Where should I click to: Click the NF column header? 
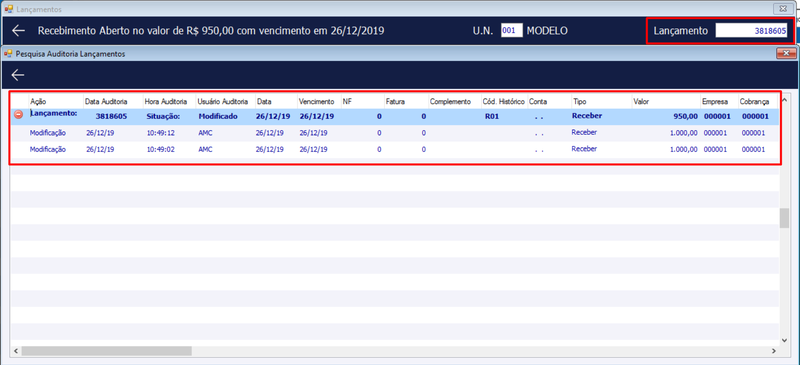(347, 102)
